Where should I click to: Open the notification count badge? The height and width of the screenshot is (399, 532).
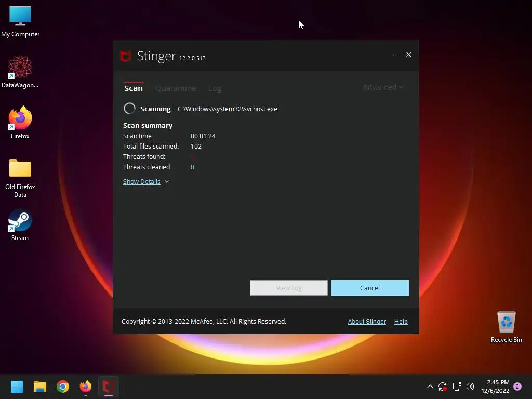(517, 387)
